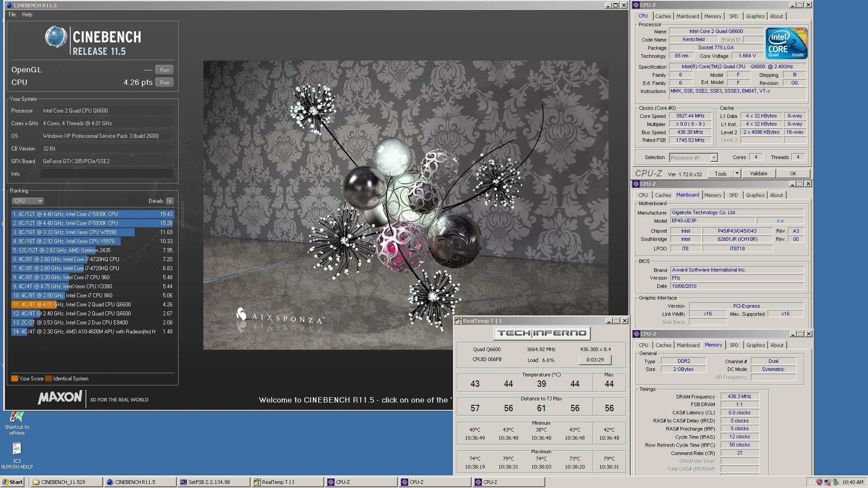This screenshot has width=868, height=488.
Task: Run the CPU benchmark
Action: coord(165,83)
